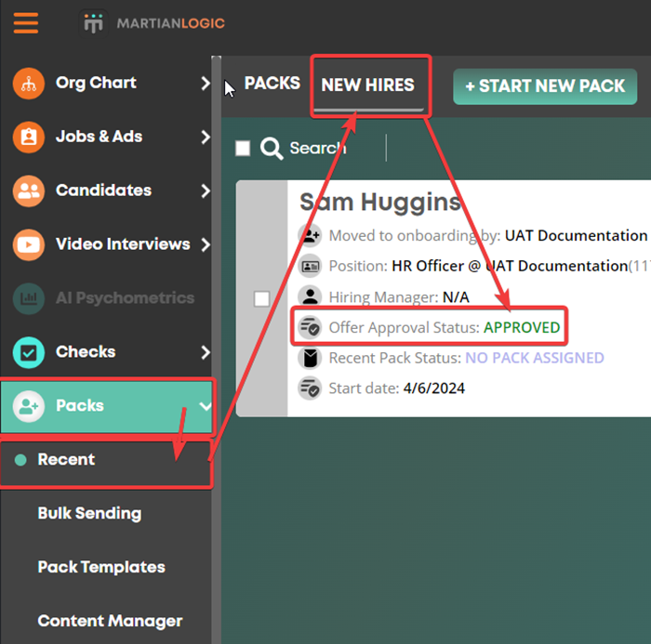Viewport: 651px width, 644px height.
Task: Click the Packs menu label
Action: coord(80,406)
